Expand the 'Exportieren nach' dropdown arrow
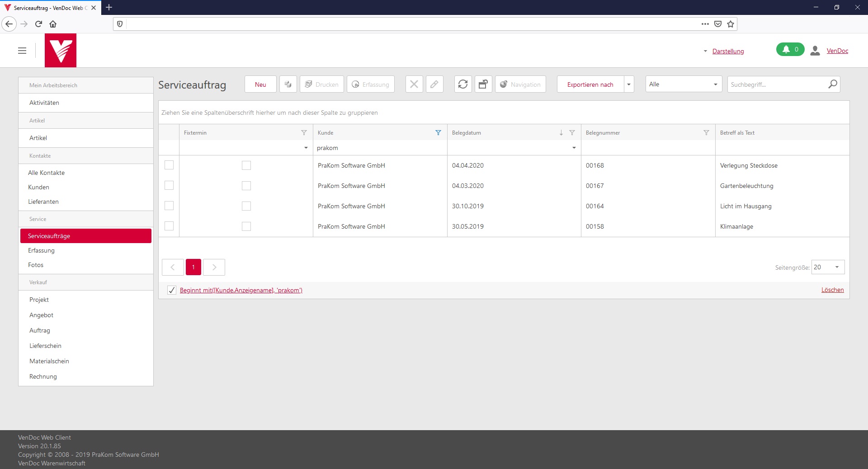868x469 pixels. click(629, 84)
